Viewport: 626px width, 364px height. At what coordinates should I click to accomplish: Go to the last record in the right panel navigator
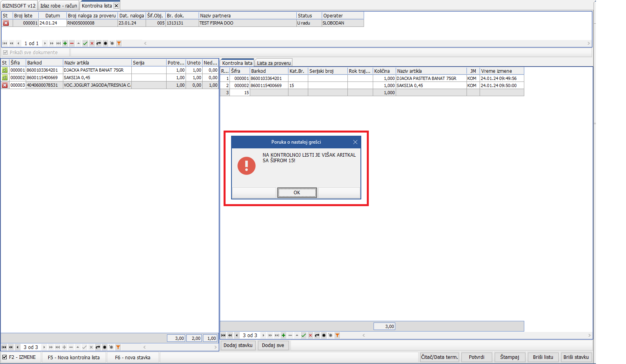[277, 336]
